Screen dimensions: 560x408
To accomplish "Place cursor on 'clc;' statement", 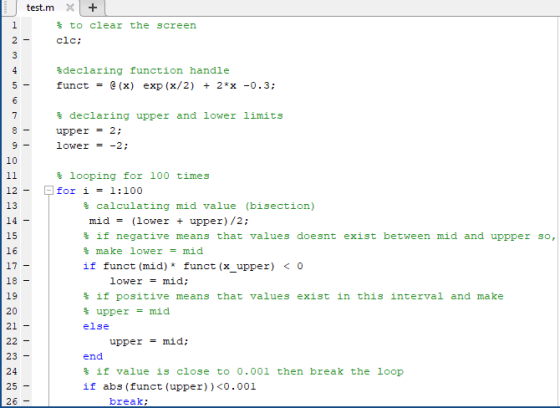I will 69,40.
